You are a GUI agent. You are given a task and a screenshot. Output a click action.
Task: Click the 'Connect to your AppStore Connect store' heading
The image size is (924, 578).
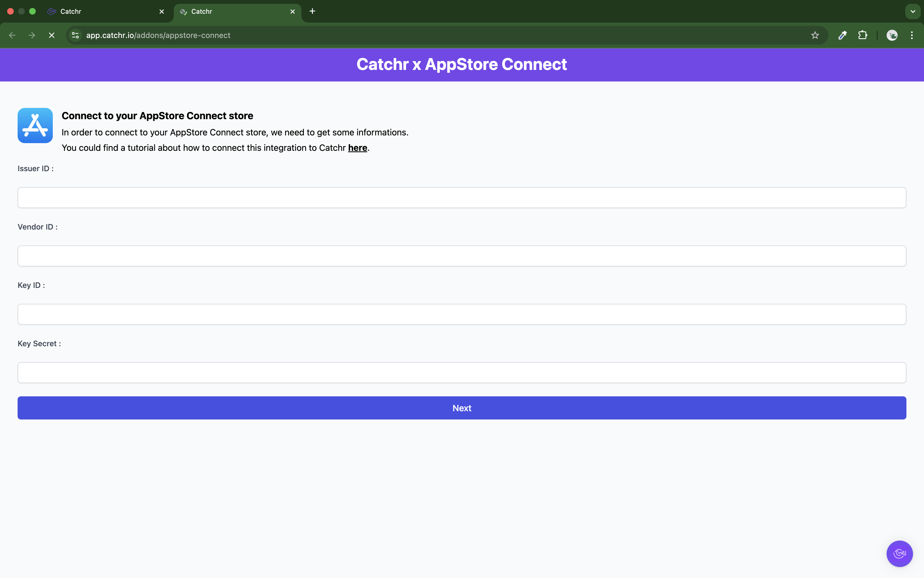157,115
